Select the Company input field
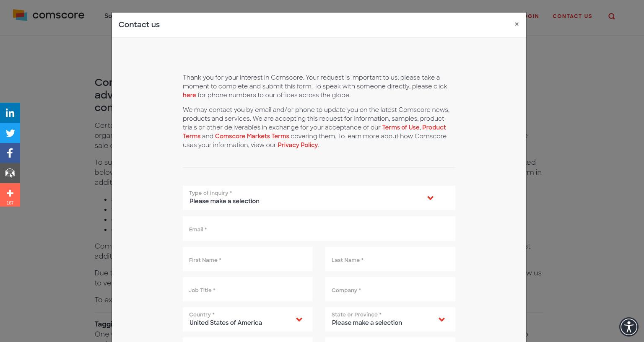This screenshot has width=644, height=342. tap(390, 289)
